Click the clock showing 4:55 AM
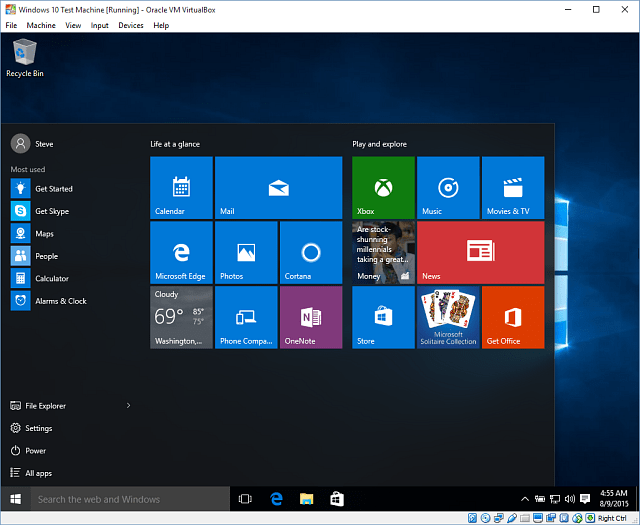Viewport: 640px width, 525px height. coord(613,498)
